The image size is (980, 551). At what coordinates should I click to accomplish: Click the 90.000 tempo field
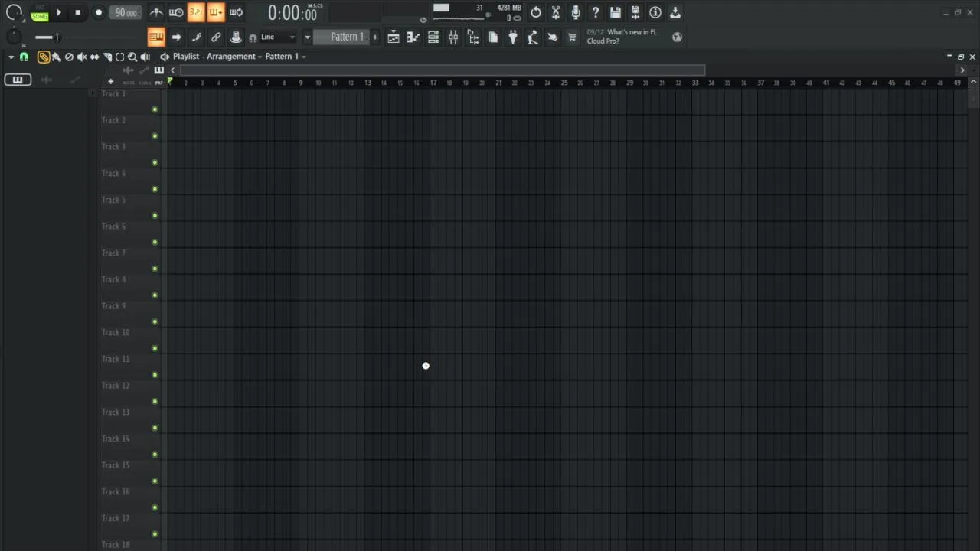[126, 13]
